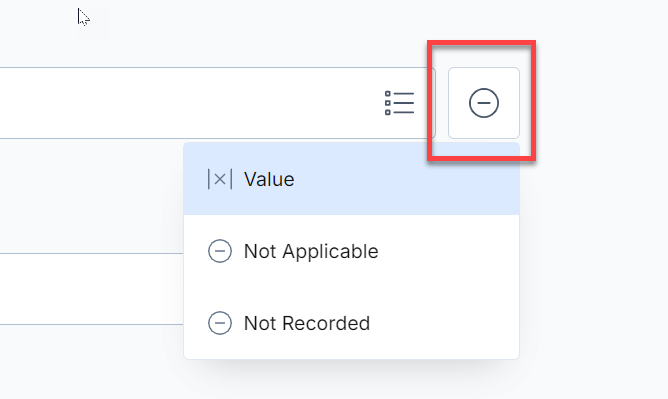Open the bulleted list picker icon
Image resolution: width=668 pixels, height=399 pixels.
(399, 103)
